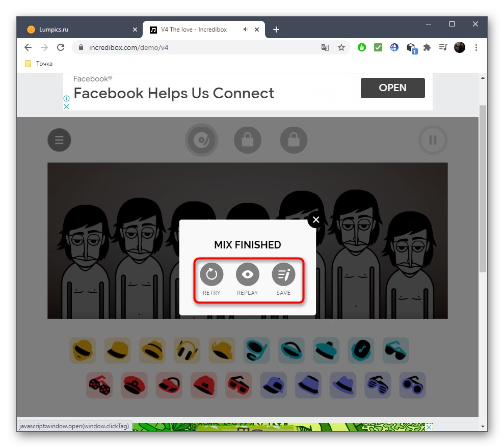
Task: Click the record mix disc icon
Action: pyautogui.click(x=201, y=140)
